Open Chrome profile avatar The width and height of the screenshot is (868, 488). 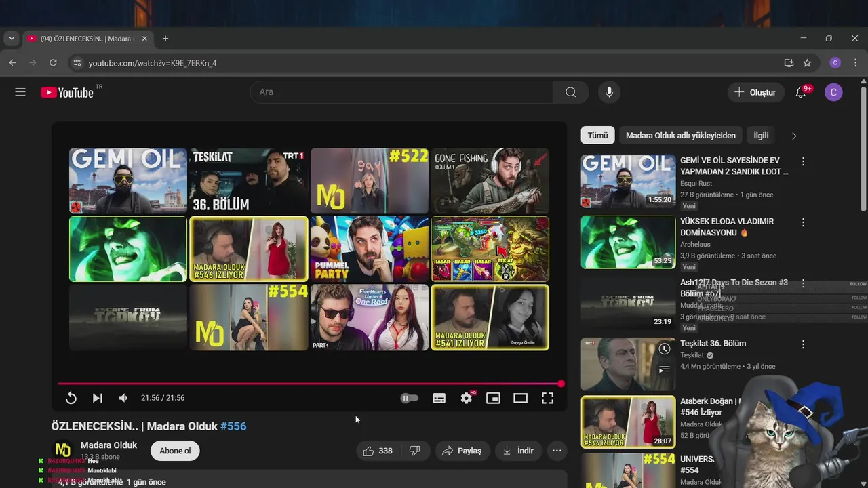click(835, 62)
